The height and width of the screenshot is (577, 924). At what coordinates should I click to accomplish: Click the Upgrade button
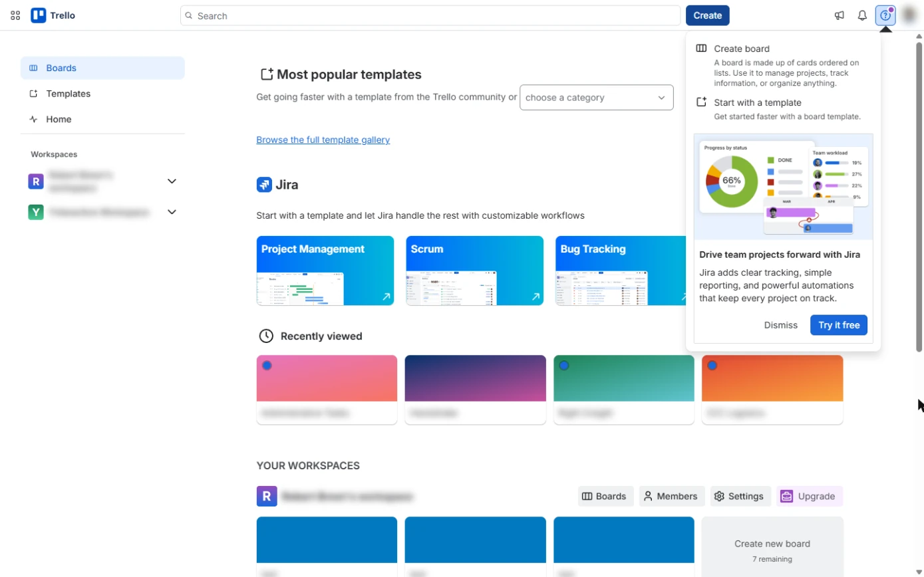coord(809,496)
